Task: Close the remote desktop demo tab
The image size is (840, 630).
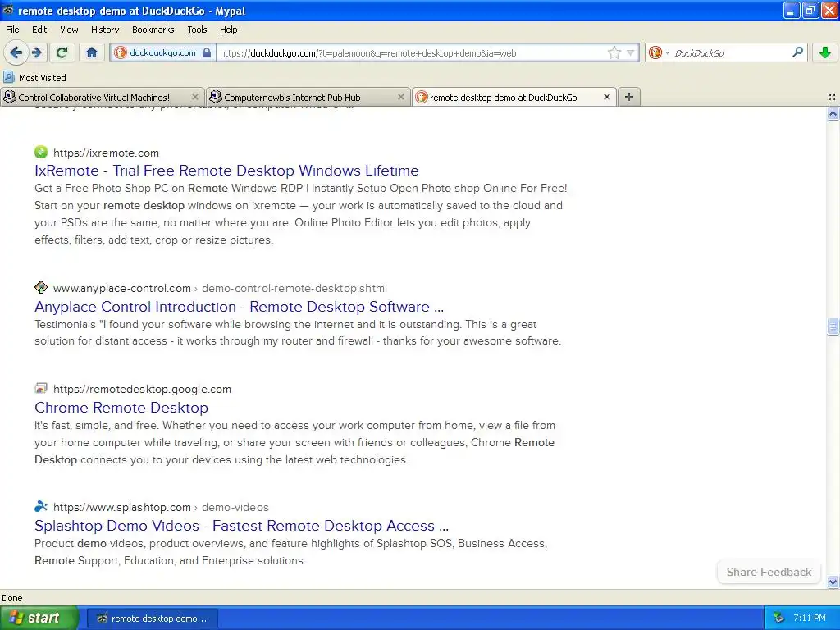Action: pos(606,97)
